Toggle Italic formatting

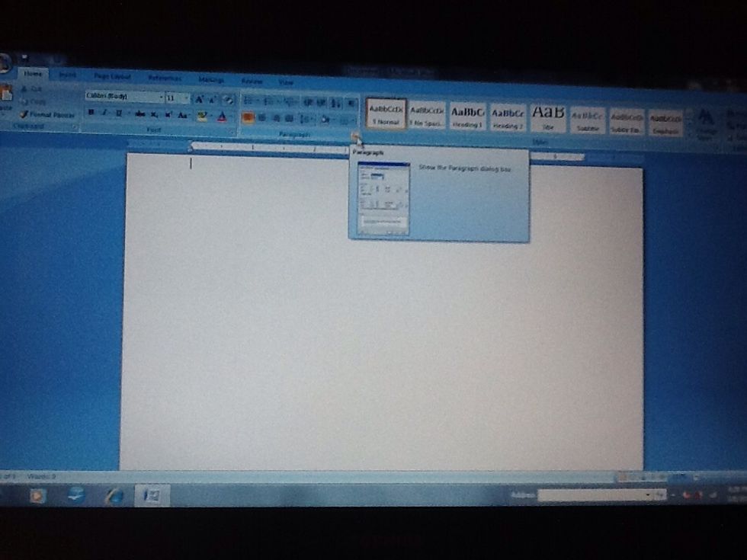[x=105, y=114]
